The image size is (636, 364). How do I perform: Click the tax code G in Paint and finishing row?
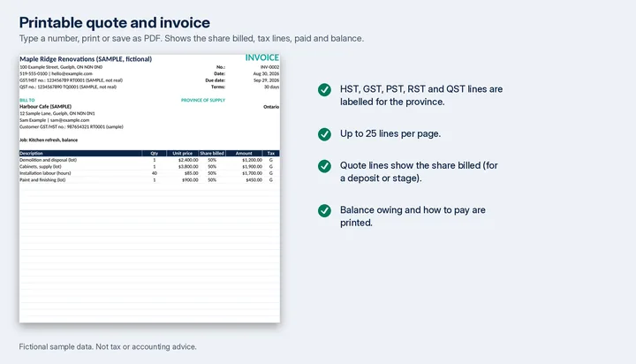(271, 179)
